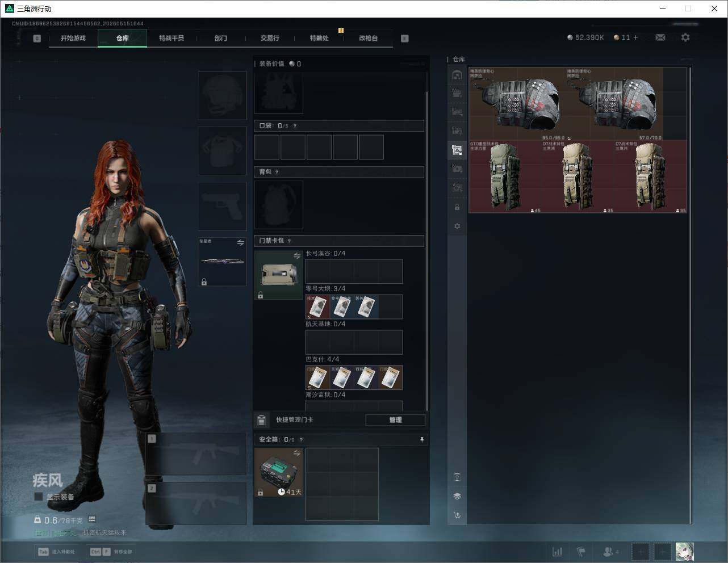728x563 pixels.
Task: Open the warehouse sidebar gear settings icon
Action: pyautogui.click(x=457, y=226)
